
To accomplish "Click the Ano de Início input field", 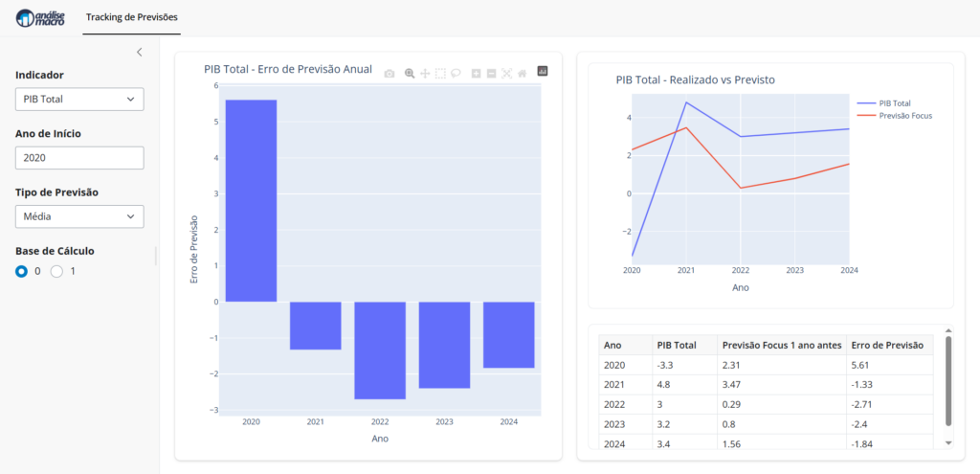I will pyautogui.click(x=79, y=158).
